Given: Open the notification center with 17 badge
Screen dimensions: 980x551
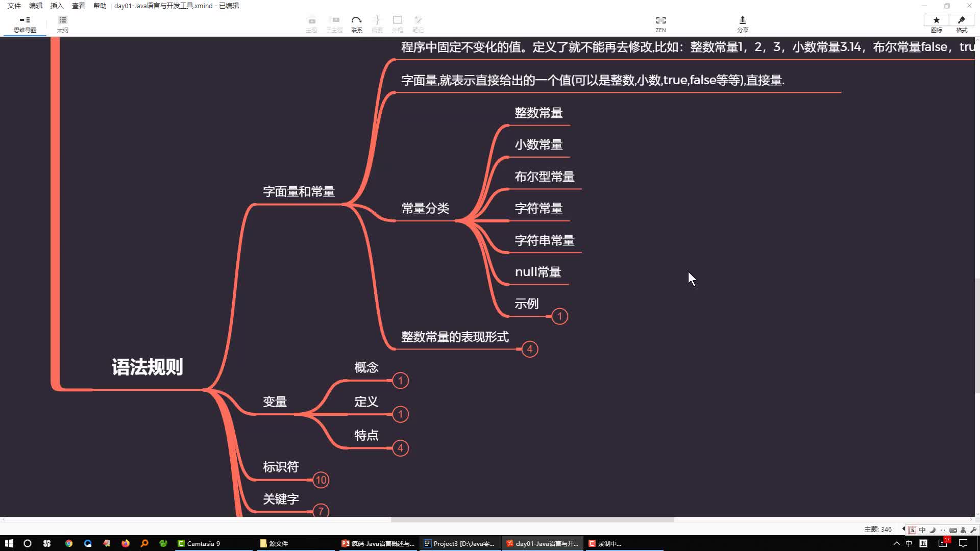Looking at the screenshot, I should coord(943,542).
